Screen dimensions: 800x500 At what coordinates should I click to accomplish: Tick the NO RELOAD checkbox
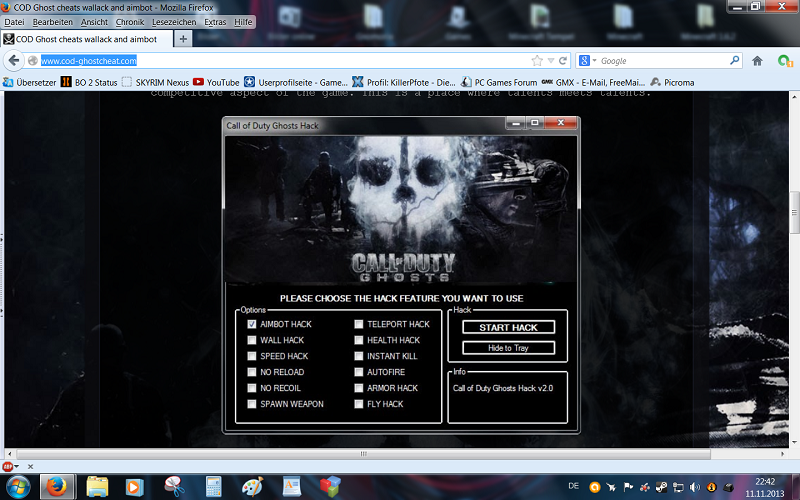[252, 372]
